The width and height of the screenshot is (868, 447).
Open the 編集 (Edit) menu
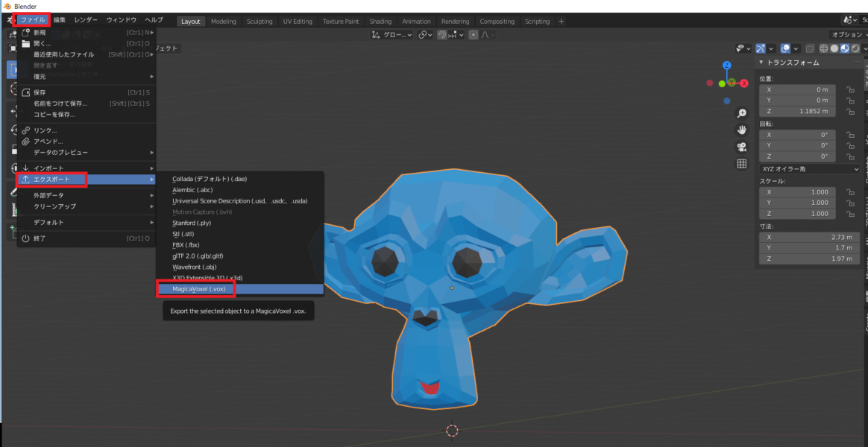coord(59,20)
